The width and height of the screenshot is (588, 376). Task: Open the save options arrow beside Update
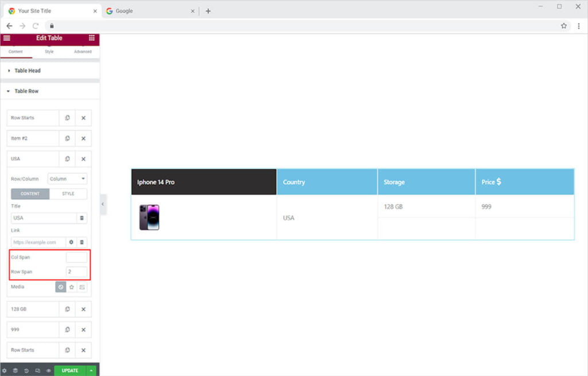point(92,371)
